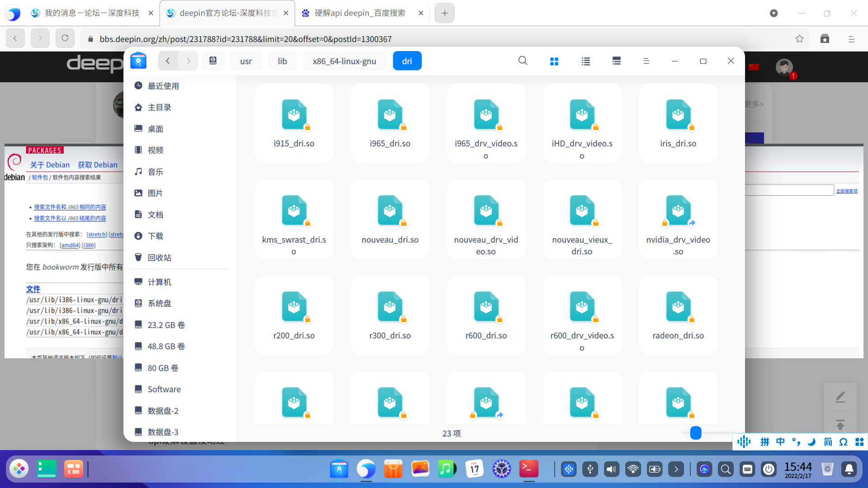Image resolution: width=868 pixels, height=488 pixels.
Task: Open file manager hamburger menu
Action: (646, 61)
